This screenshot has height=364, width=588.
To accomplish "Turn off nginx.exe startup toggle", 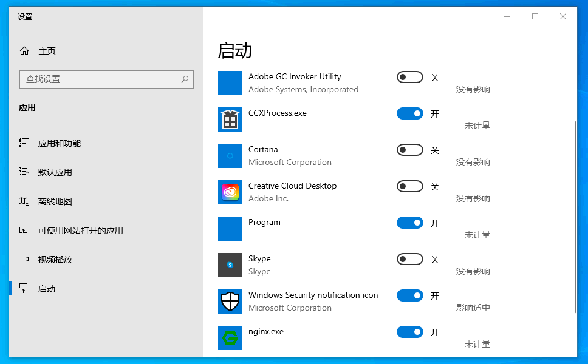I will (410, 332).
